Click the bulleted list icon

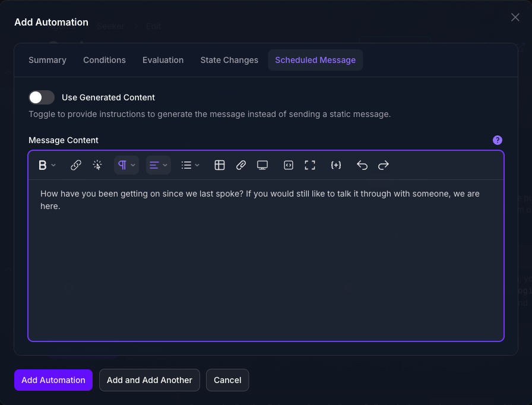(186, 165)
